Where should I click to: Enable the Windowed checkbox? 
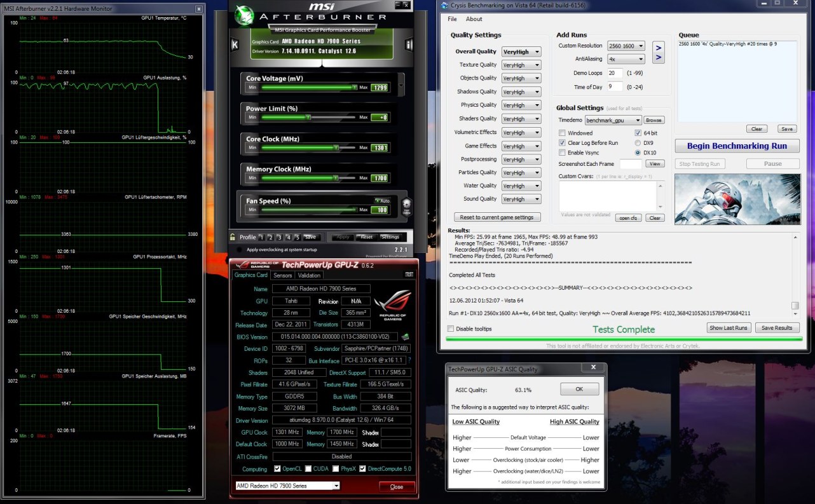tap(562, 133)
